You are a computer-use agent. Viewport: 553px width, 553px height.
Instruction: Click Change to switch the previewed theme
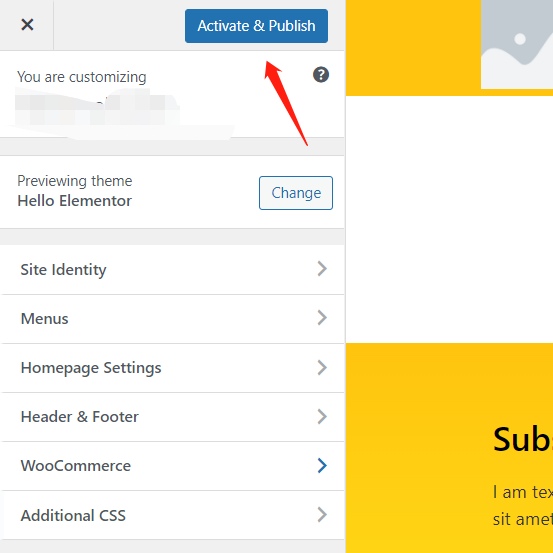point(296,193)
